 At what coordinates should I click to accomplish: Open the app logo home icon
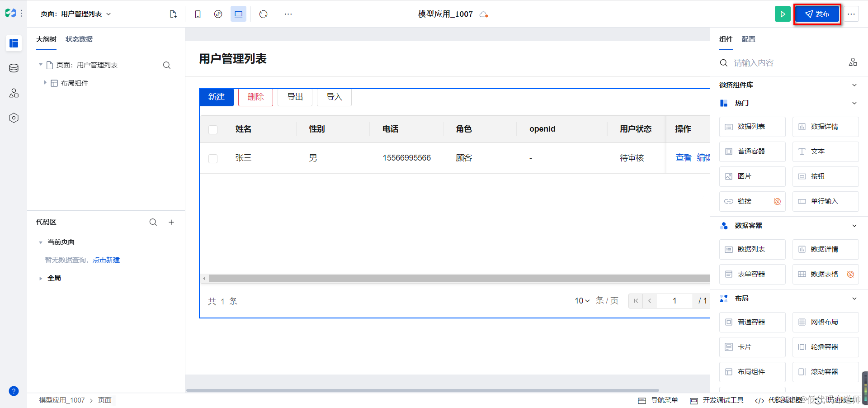point(10,14)
